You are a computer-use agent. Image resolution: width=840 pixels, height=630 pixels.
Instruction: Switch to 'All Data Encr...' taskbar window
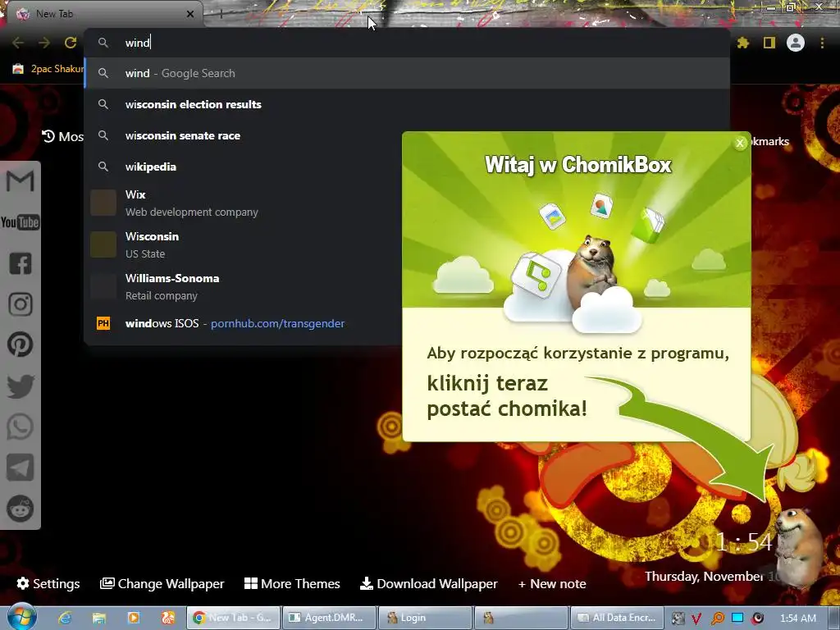(617, 618)
